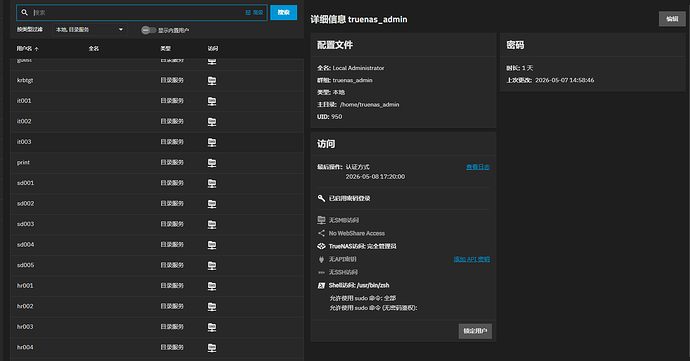Open SMB access icon for krbtgt
This screenshot has height=361, width=690.
point(212,81)
